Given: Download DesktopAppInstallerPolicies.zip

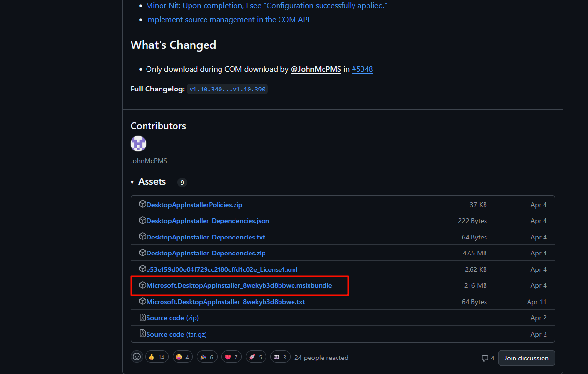Looking at the screenshot, I should [194, 205].
